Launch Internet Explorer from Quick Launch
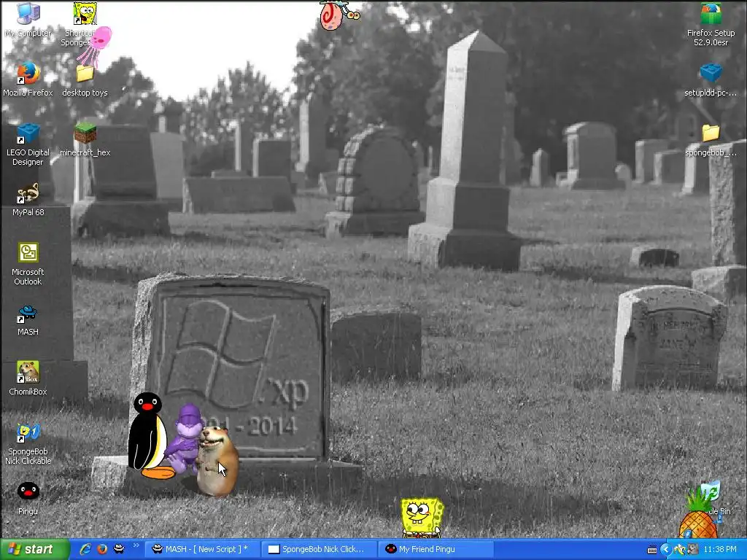The image size is (747, 560). 86,550
